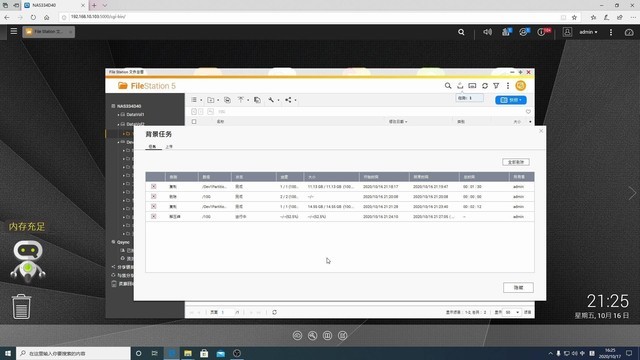640x360 pixels.
Task: Click the first bottom desktop shortcut icon
Action: tap(297, 336)
